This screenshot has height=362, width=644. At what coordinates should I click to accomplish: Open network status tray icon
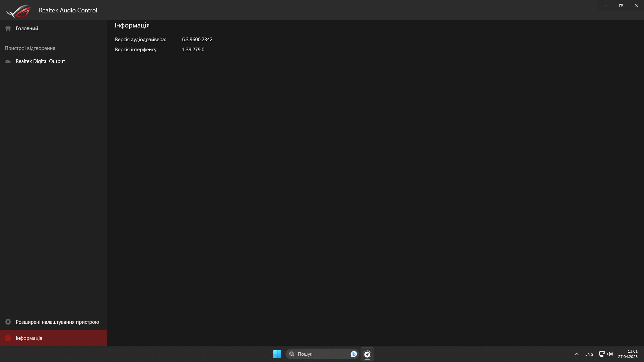pyautogui.click(x=602, y=354)
